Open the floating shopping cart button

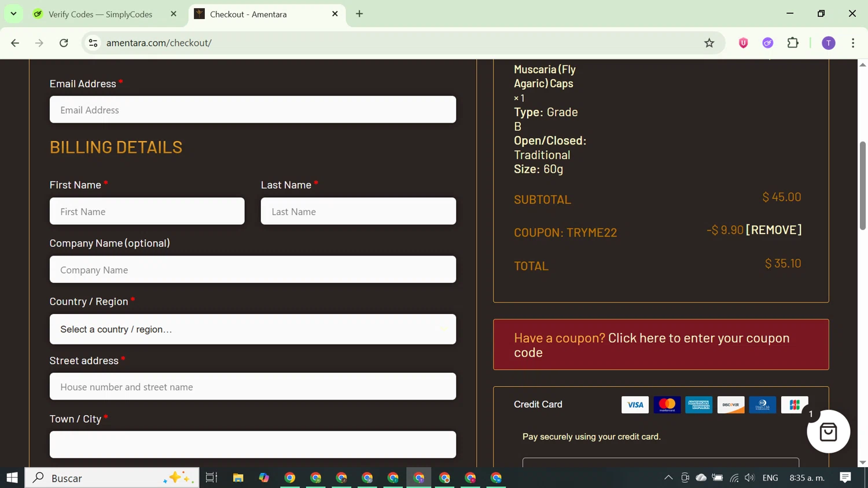[x=829, y=431]
